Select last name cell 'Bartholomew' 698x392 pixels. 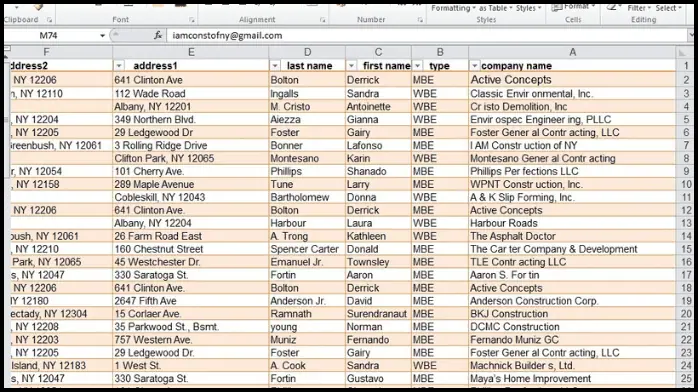coord(307,197)
